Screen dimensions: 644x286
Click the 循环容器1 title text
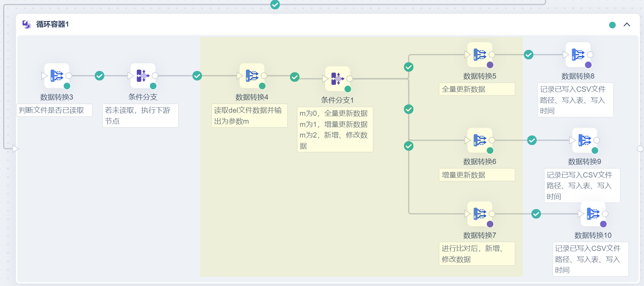[x=52, y=24]
